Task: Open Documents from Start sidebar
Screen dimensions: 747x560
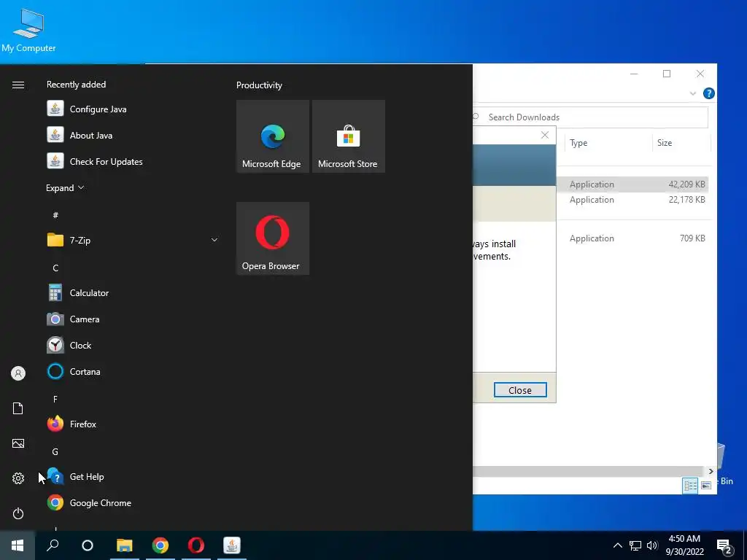Action: tap(18, 408)
